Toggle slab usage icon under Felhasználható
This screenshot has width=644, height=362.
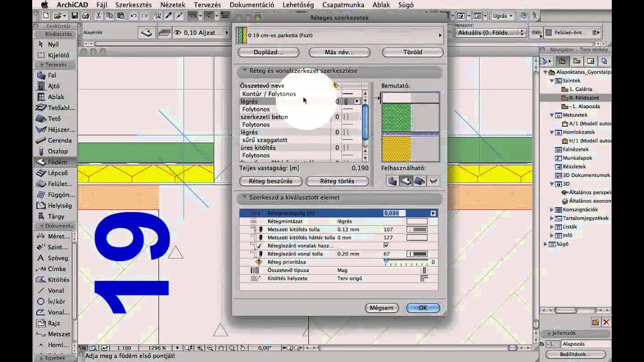coord(406,181)
